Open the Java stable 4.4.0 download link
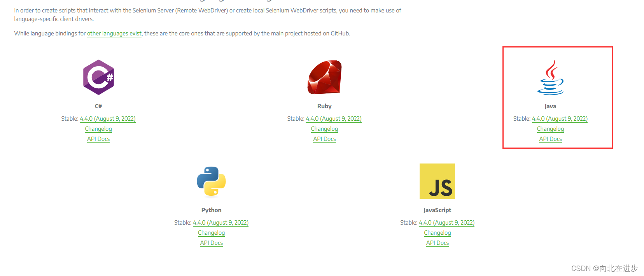This screenshot has width=644, height=276. [560, 119]
